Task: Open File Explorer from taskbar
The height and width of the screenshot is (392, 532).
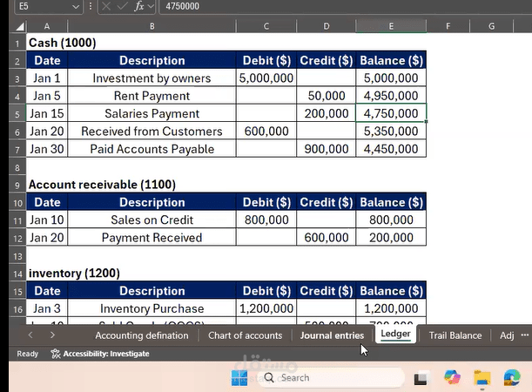Action: [482, 378]
